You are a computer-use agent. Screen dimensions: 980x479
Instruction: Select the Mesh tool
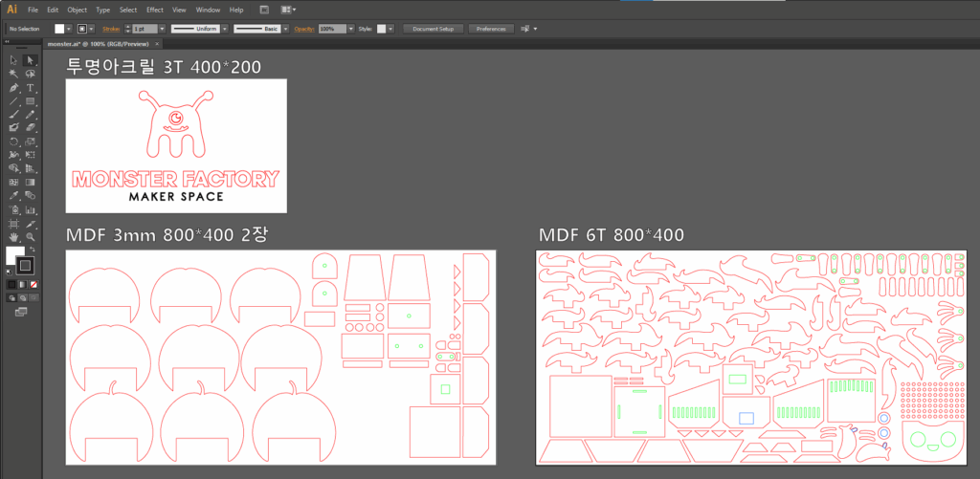(13, 183)
